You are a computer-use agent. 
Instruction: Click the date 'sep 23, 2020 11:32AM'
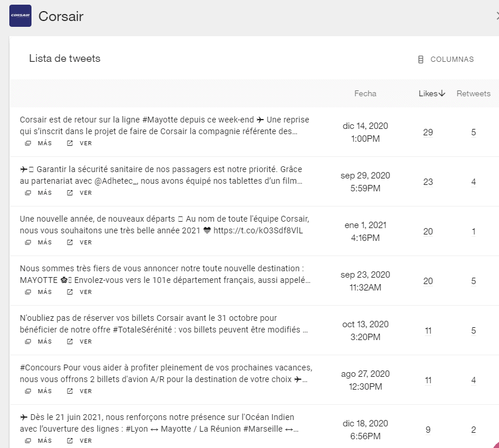tap(366, 281)
